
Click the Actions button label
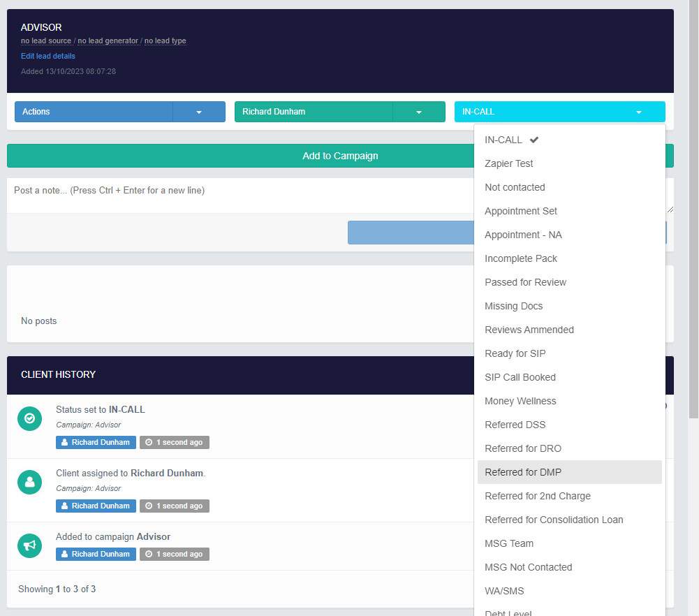[94, 112]
